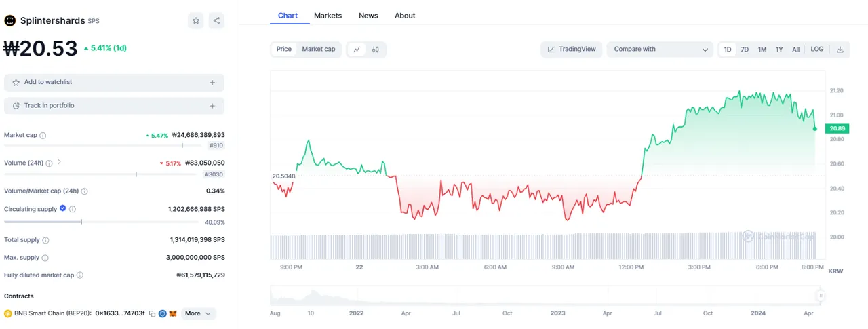Download chart using the download icon
The height and width of the screenshot is (329, 868).
840,50
